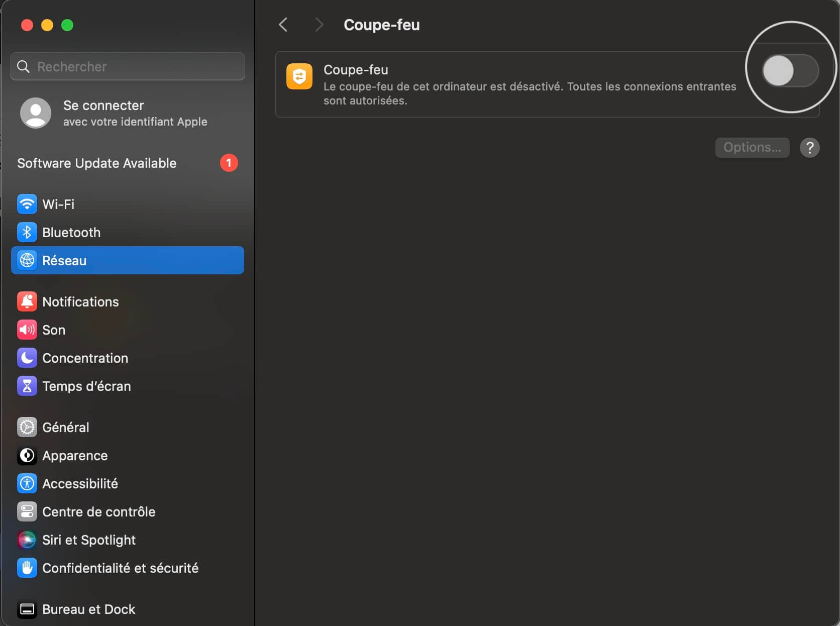Open Accessibilité icon in sidebar
840x626 pixels.
tap(27, 483)
